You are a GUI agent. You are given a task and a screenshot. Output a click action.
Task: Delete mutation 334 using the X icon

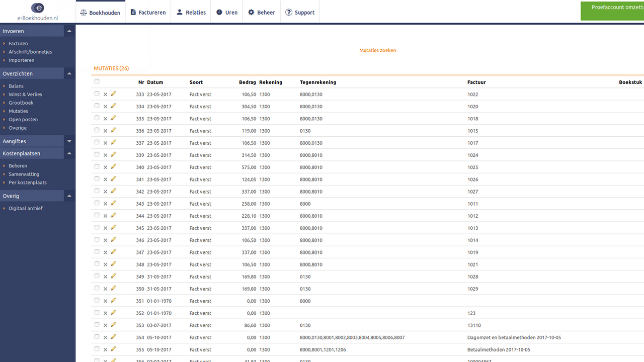[x=105, y=107]
